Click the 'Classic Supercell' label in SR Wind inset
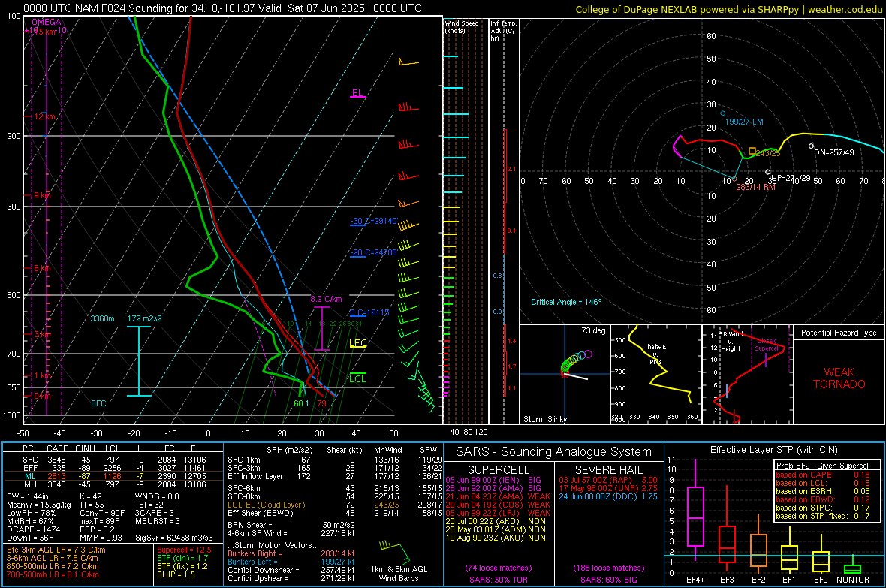 coord(767,345)
